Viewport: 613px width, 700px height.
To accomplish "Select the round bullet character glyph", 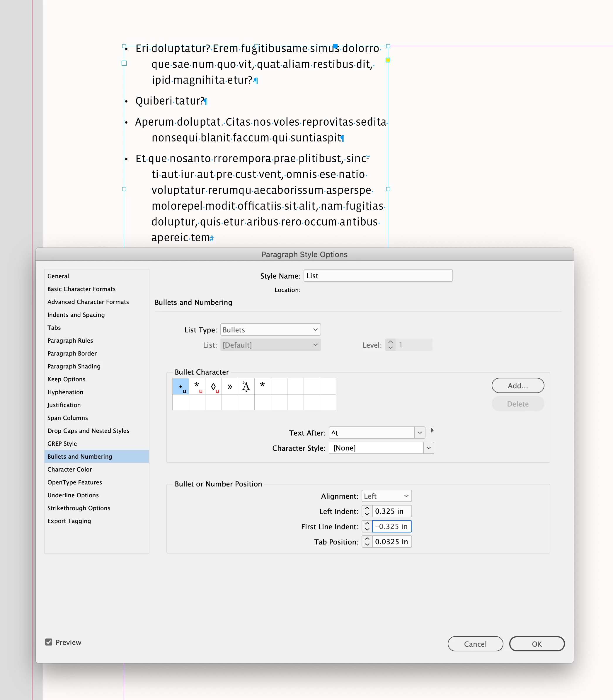I will pos(181,386).
